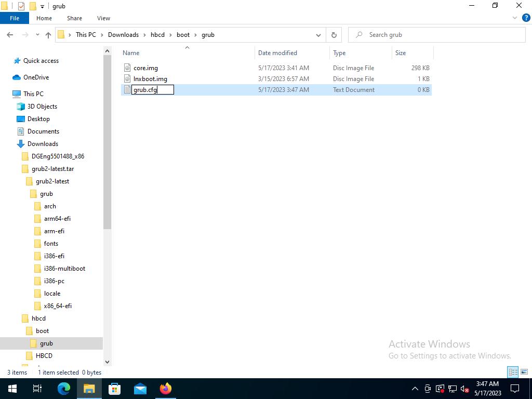Viewport: 532px width, 399px height.
Task: Open Firefox from the taskbar
Action: (x=166, y=389)
